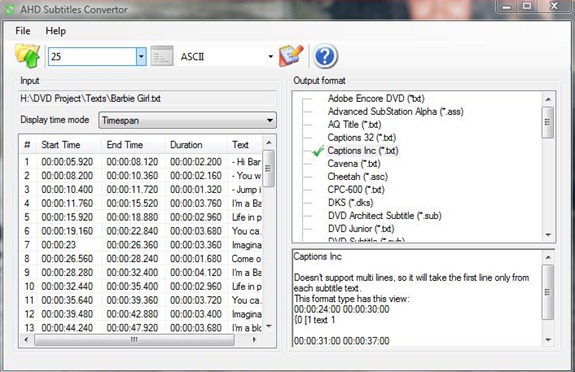Open the File menu

click(23, 31)
